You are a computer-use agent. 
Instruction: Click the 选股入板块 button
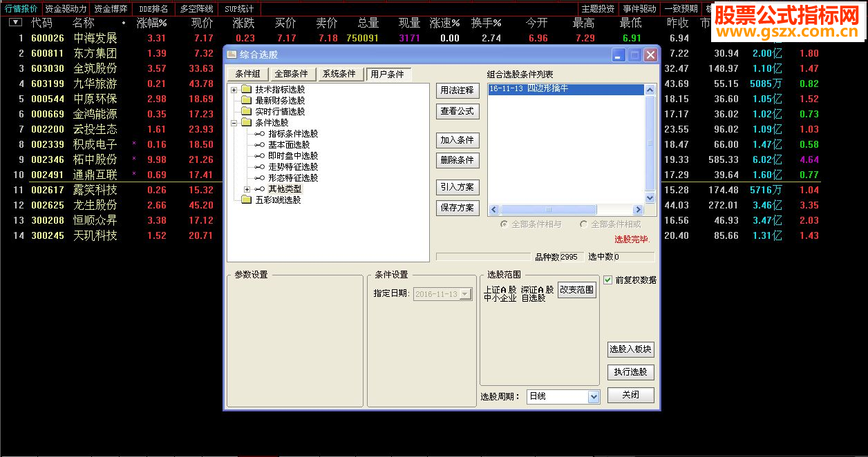[630, 349]
